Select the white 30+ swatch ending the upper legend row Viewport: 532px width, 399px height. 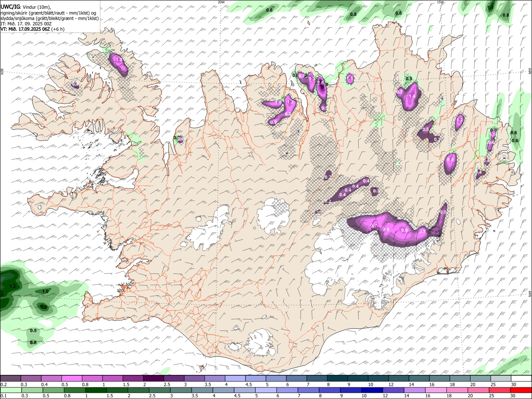coord(521,379)
